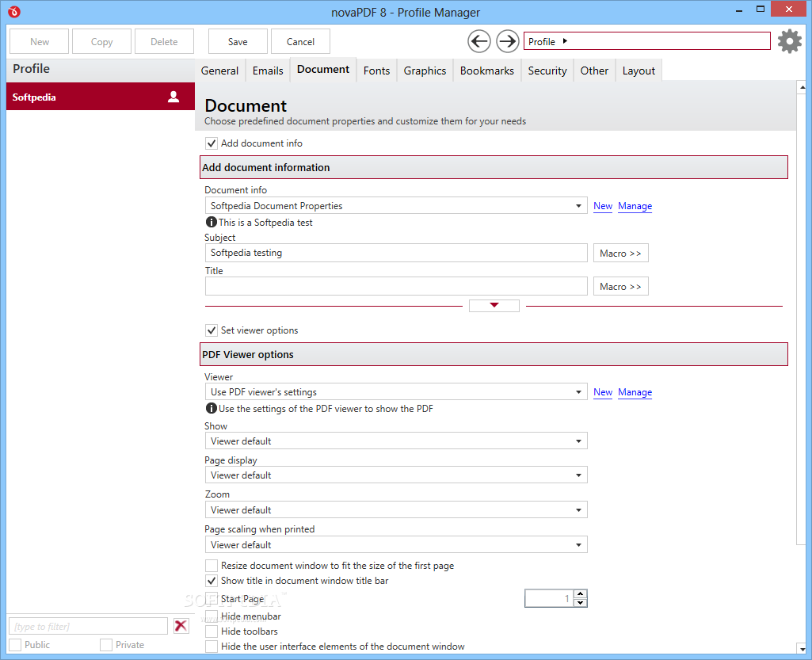Expand more document info fields with red arrow
This screenshot has height=660, width=812.
click(x=494, y=306)
